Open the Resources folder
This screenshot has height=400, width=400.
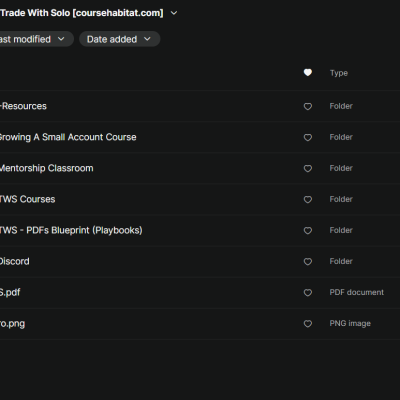[x=23, y=106]
